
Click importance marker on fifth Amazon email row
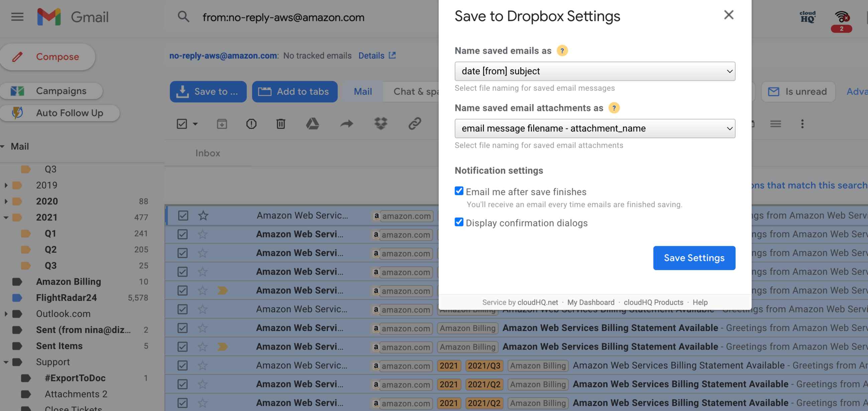[222, 290]
